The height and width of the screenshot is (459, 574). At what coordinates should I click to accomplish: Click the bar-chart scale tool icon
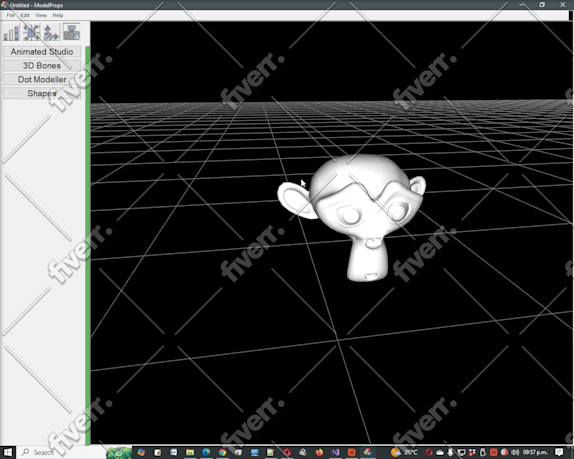(x=11, y=33)
